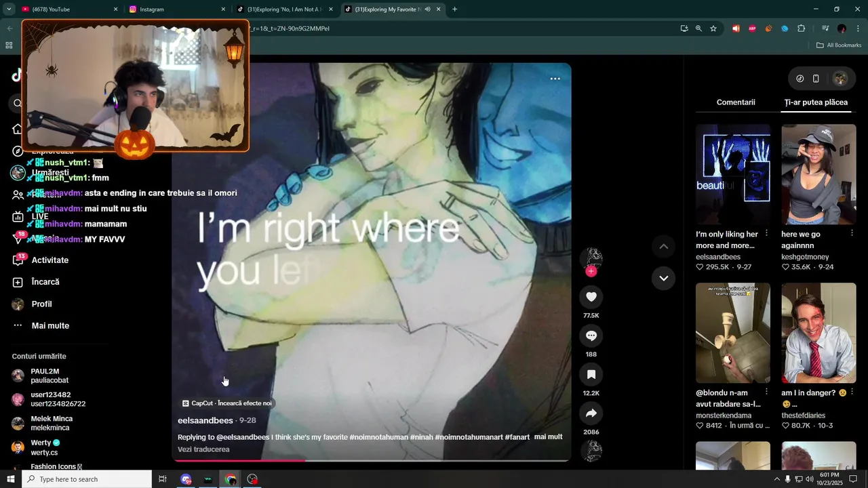The width and height of the screenshot is (868, 488).
Task: Open monsterkendama kendama thumbnail
Action: (733, 333)
